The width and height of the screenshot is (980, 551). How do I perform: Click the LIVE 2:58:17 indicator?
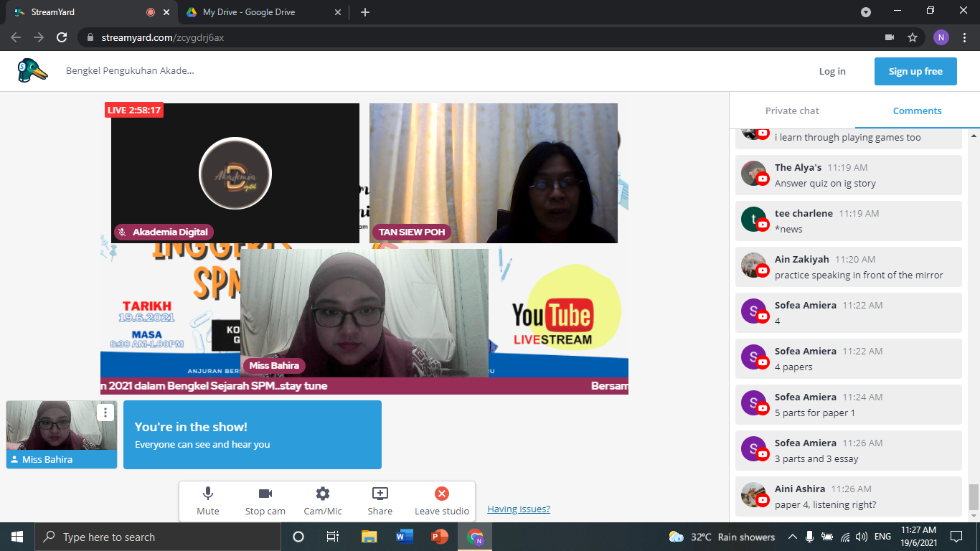(x=134, y=110)
